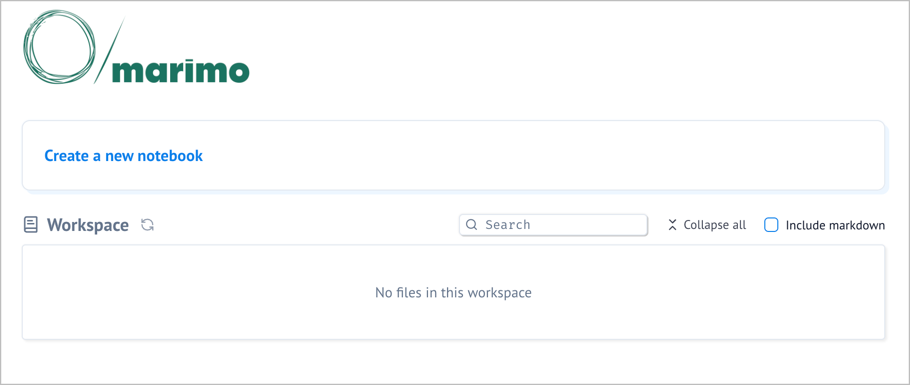
Task: Click the Workspace heading text
Action: pyautogui.click(x=88, y=225)
